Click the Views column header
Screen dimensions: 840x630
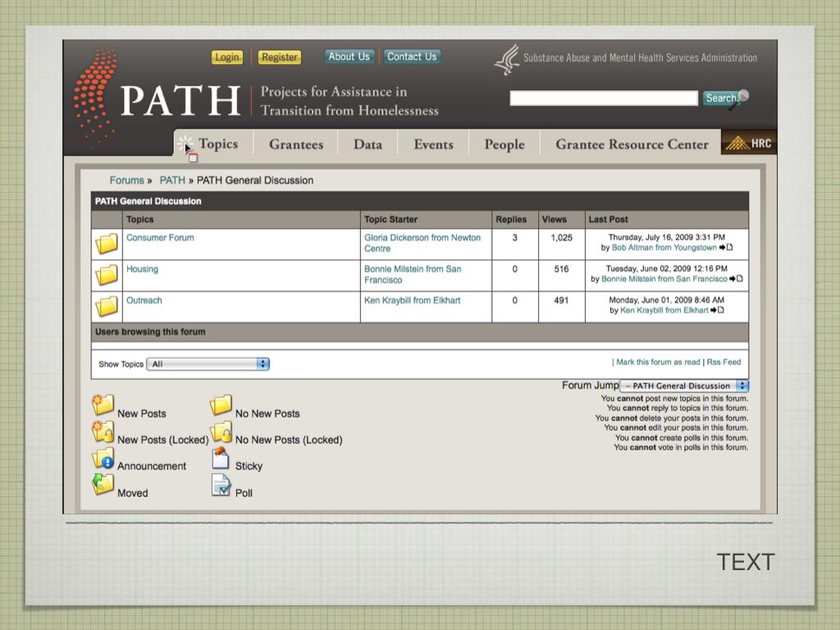(554, 219)
